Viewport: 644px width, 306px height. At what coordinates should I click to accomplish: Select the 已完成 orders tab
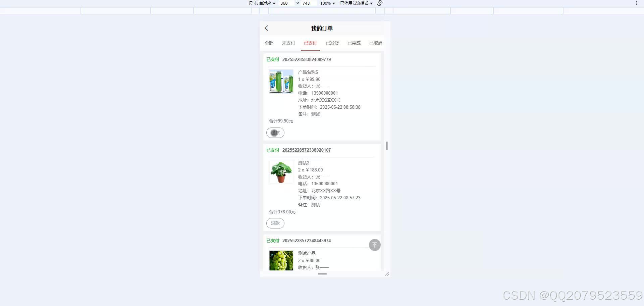354,43
